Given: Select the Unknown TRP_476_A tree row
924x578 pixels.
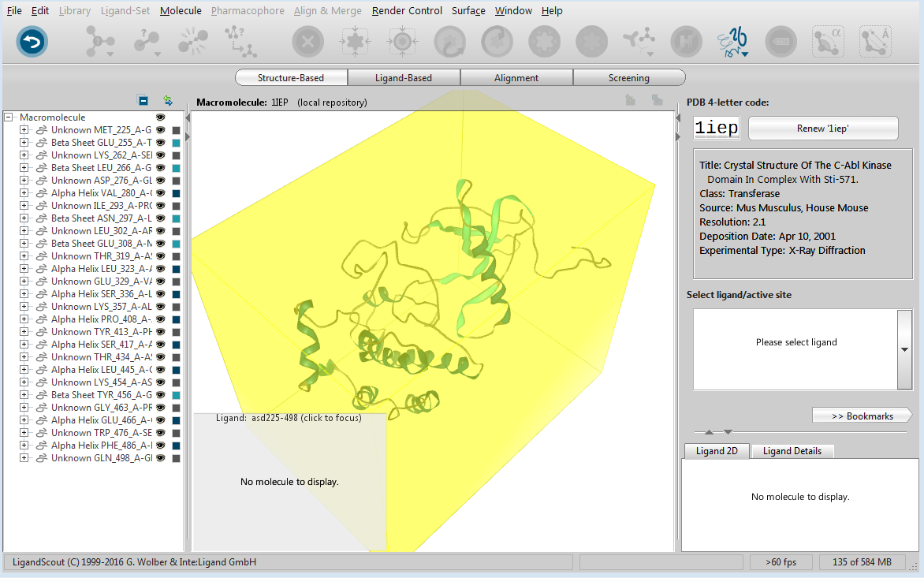Looking at the screenshot, I should (102, 432).
